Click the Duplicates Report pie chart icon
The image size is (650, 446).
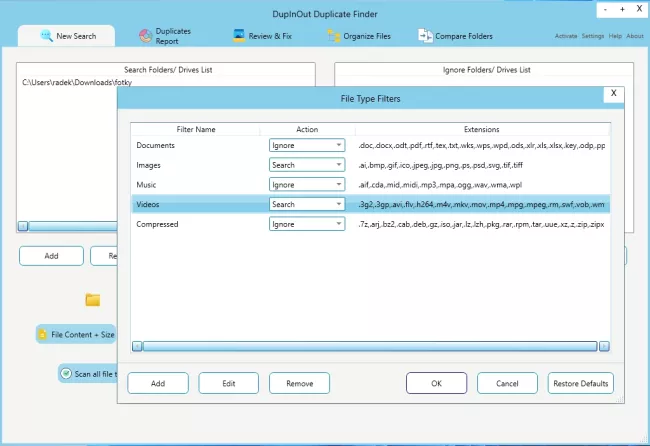(x=146, y=36)
